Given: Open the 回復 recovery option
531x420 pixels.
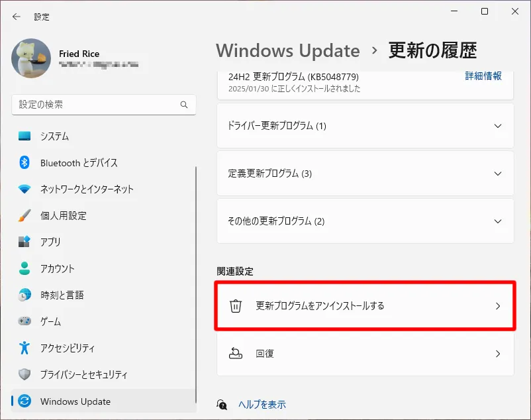Looking at the screenshot, I should click(365, 354).
